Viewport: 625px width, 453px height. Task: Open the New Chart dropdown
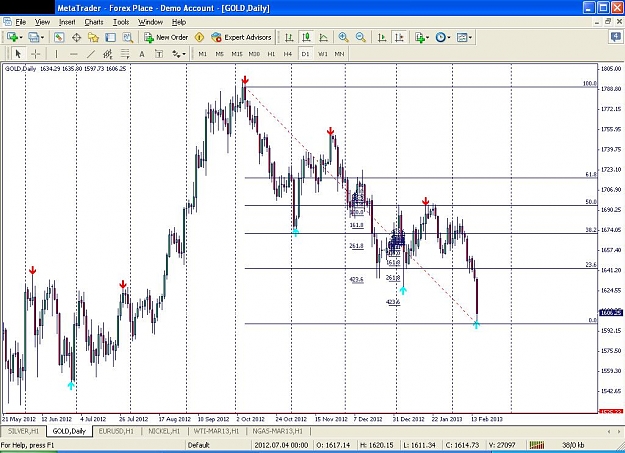[15, 37]
